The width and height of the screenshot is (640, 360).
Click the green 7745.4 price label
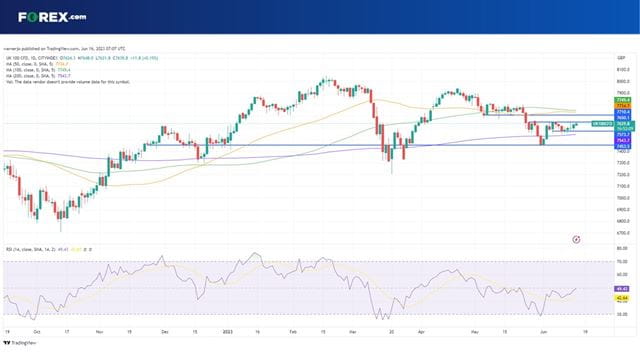point(623,100)
